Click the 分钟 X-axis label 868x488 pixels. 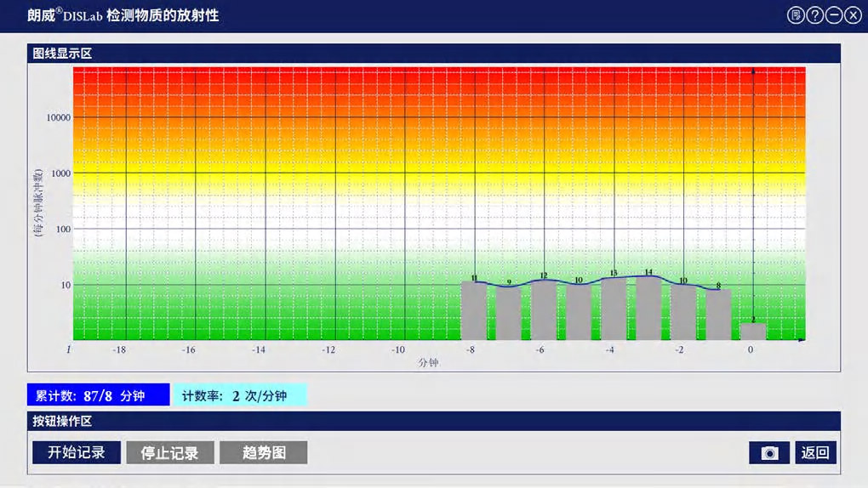(x=428, y=363)
